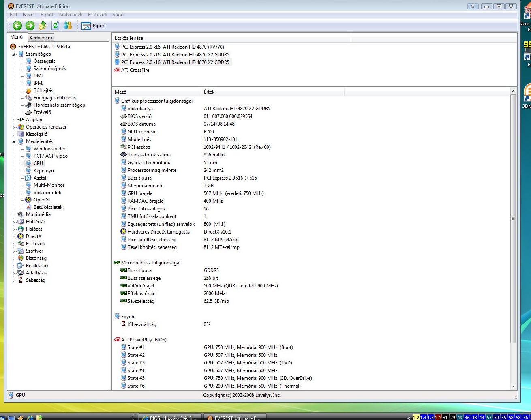The image size is (531, 420).
Task: Select the Energiagazdálkodás icon
Action: [28, 98]
